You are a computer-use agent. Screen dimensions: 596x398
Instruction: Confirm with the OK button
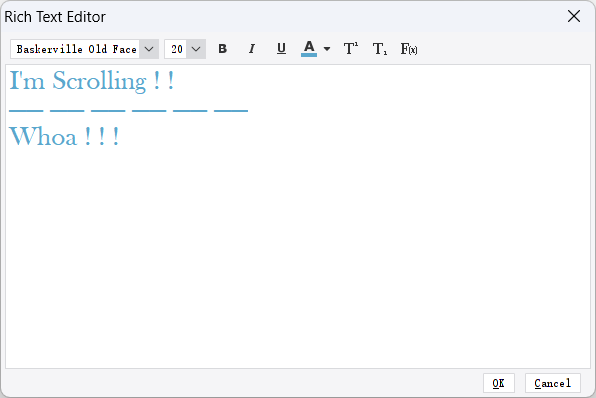pos(499,383)
